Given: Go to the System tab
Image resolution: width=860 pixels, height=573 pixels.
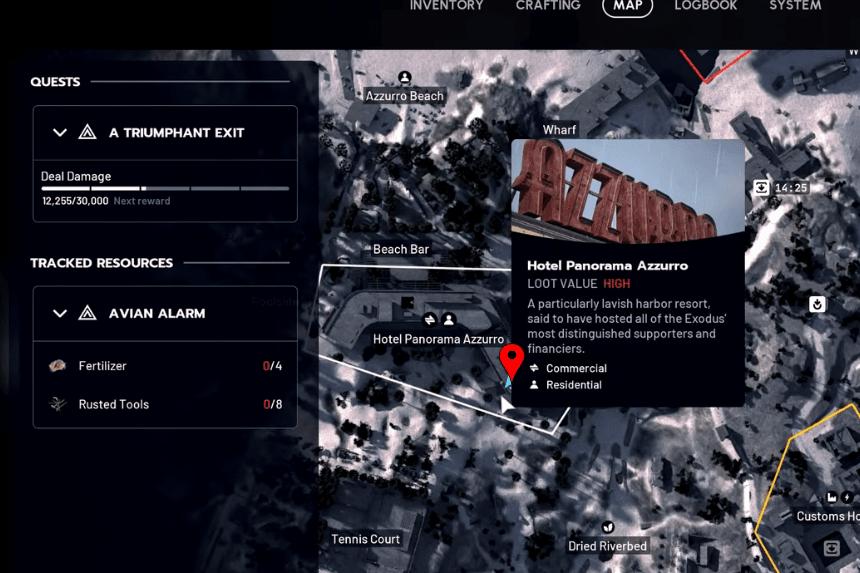Looking at the screenshot, I should pyautogui.click(x=795, y=6).
